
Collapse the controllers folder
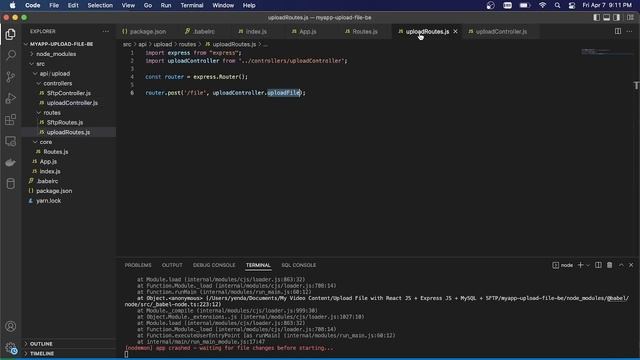click(x=69, y=83)
